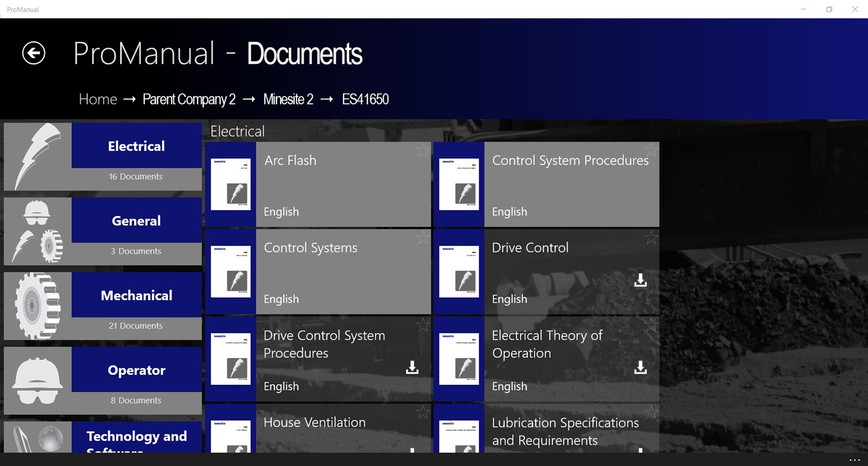
Task: Download Electrical Theory of Operation
Action: coord(640,368)
